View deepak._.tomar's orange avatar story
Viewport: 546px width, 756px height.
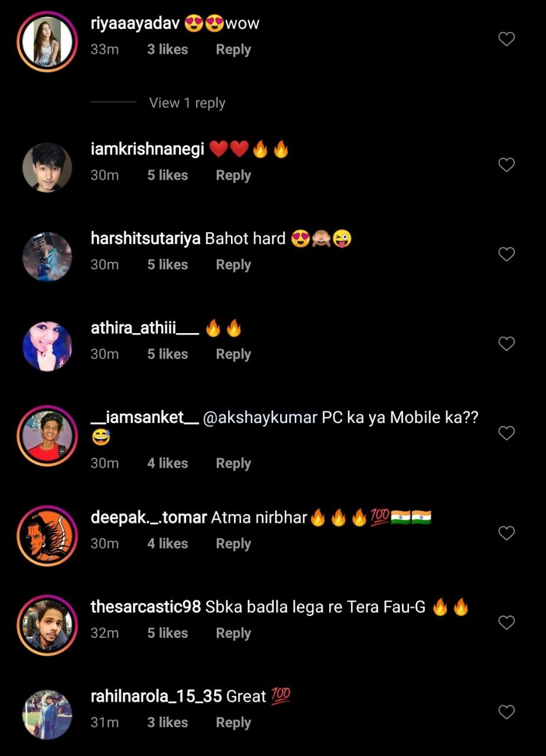(x=47, y=535)
